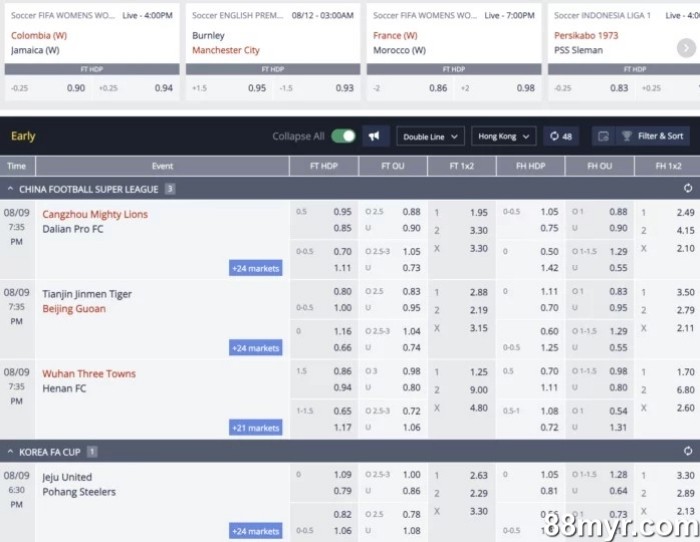Open +24 markets for Jeju United match
700x542 pixels.
(x=255, y=531)
